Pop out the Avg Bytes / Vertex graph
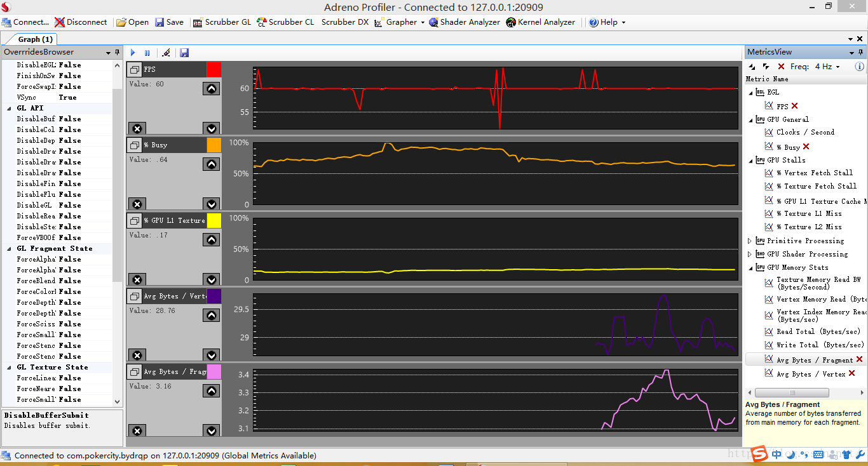Viewport: 868px width, 466px height. [x=135, y=296]
